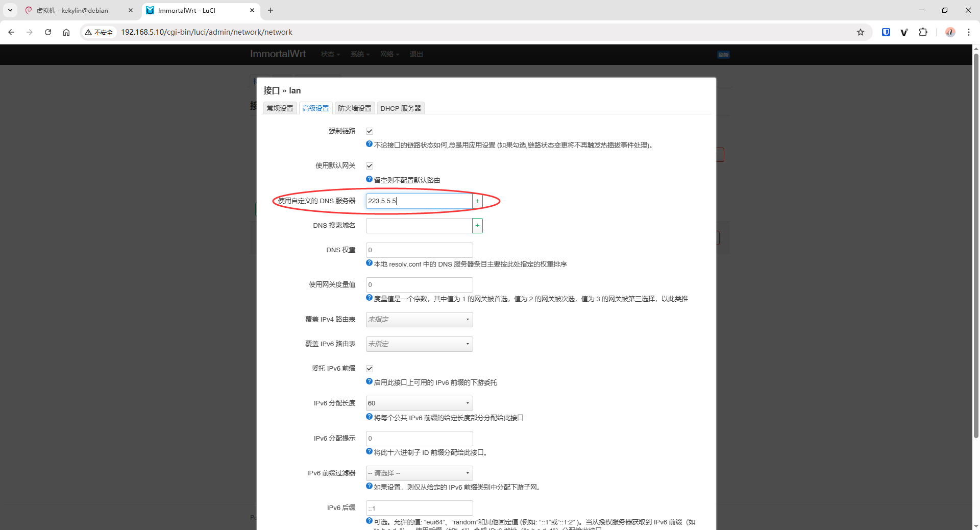The height and width of the screenshot is (530, 980).
Task: Switch to the DHCP 服务器 tab
Action: (x=401, y=108)
